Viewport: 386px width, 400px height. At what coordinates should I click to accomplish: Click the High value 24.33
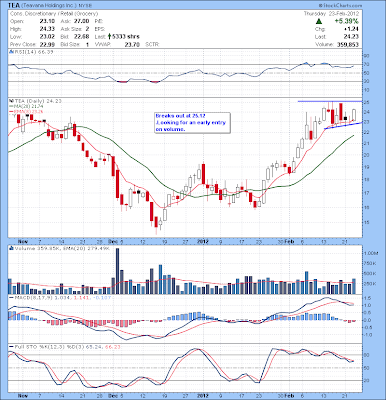pyautogui.click(x=46, y=29)
